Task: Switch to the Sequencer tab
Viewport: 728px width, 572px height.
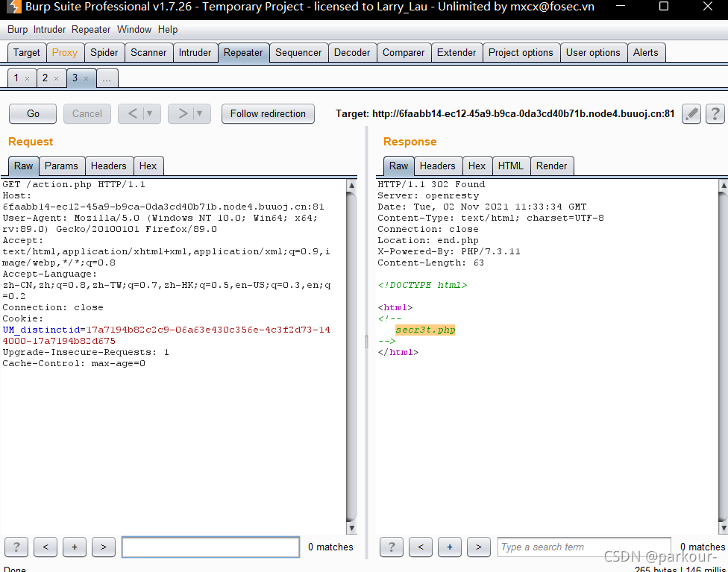Action: coord(298,52)
